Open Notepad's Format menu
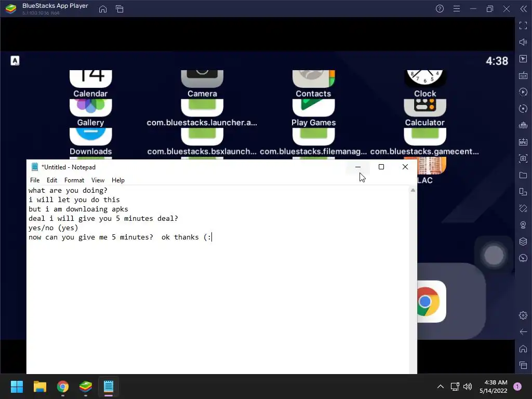This screenshot has height=399, width=532. click(x=74, y=180)
